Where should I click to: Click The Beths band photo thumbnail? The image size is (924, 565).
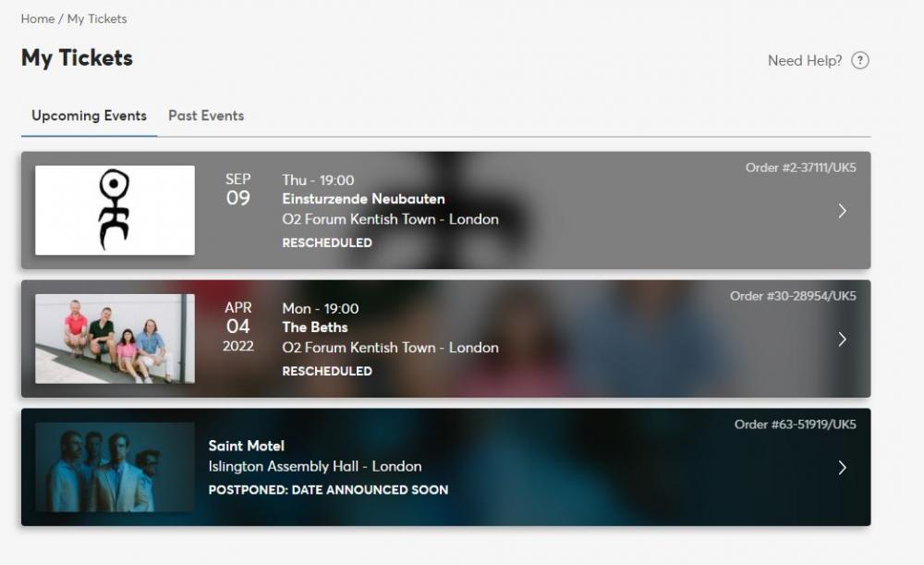[115, 338]
